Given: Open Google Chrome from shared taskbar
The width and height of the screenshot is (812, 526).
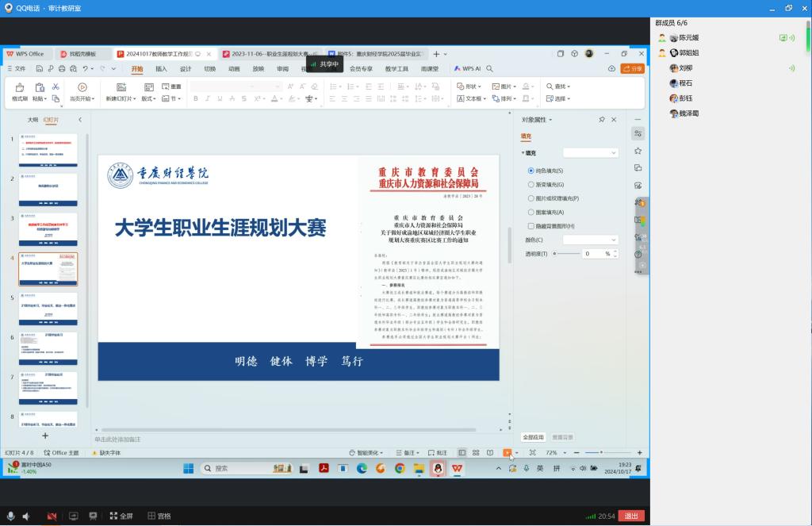Looking at the screenshot, I should (400, 468).
